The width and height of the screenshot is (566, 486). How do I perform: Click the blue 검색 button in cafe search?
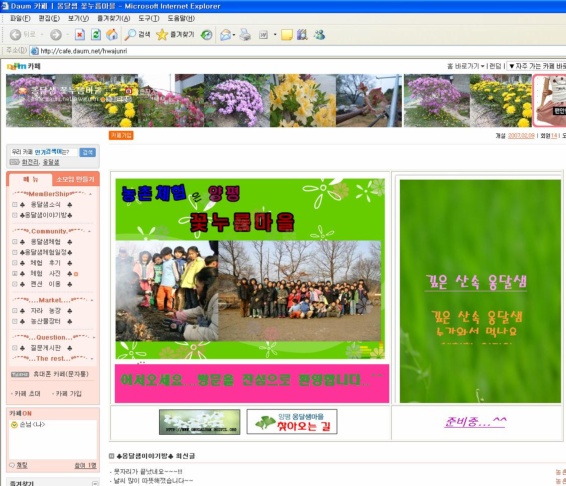[x=87, y=152]
